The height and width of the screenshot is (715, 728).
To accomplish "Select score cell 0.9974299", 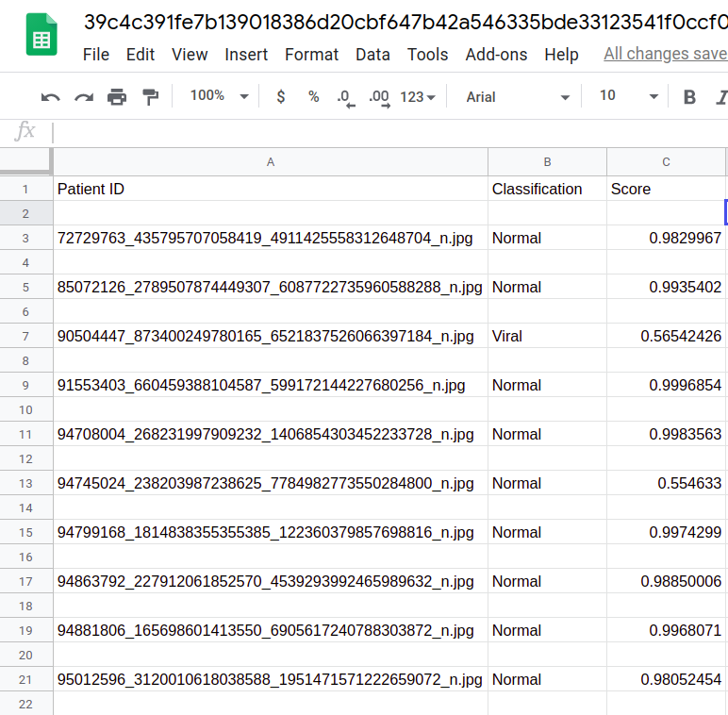I will tap(667, 533).
